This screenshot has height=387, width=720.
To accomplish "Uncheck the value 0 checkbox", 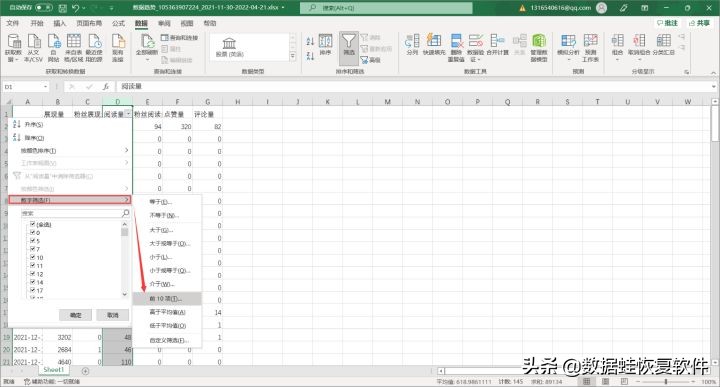I will click(33, 232).
